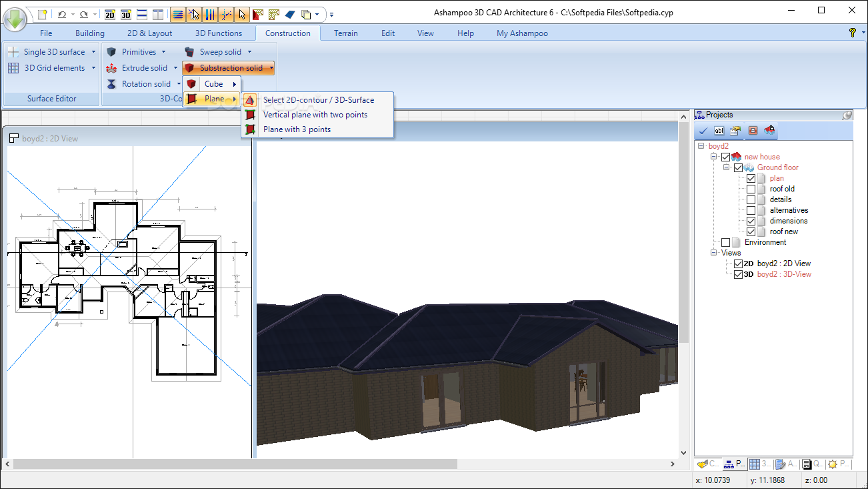
Task: Open the Extrude solid dropdown arrow
Action: [175, 68]
